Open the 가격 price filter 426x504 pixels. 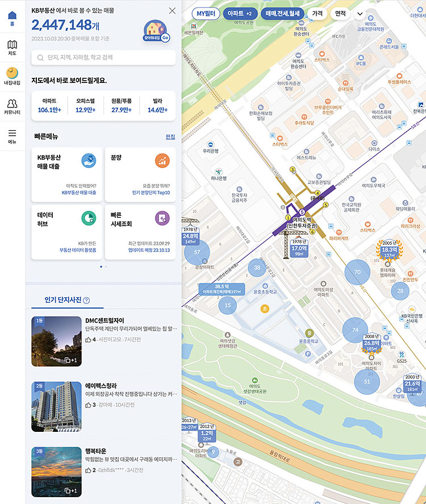tap(317, 14)
